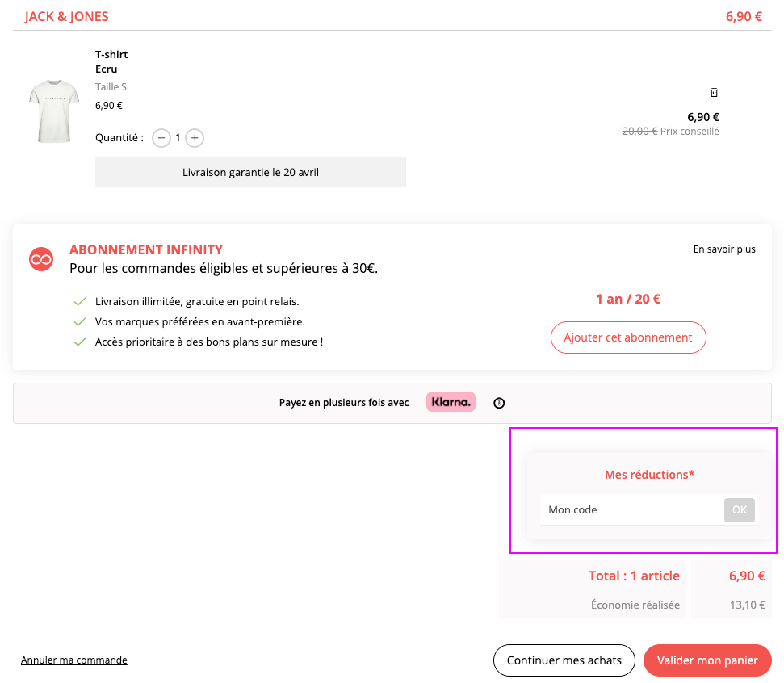784x683 pixels.
Task: Click 'Mes réductions*' heading
Action: point(649,475)
